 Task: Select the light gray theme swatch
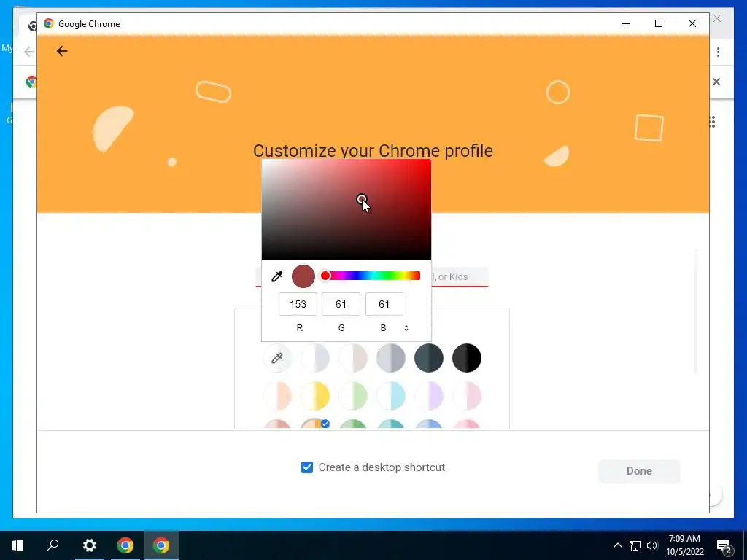click(x=315, y=357)
